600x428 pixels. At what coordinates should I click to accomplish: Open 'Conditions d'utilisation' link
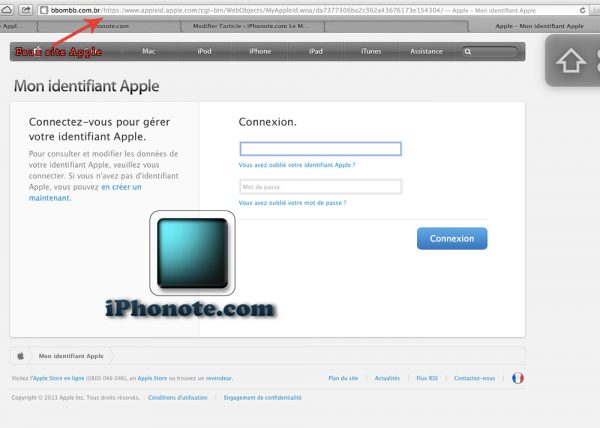click(178, 398)
